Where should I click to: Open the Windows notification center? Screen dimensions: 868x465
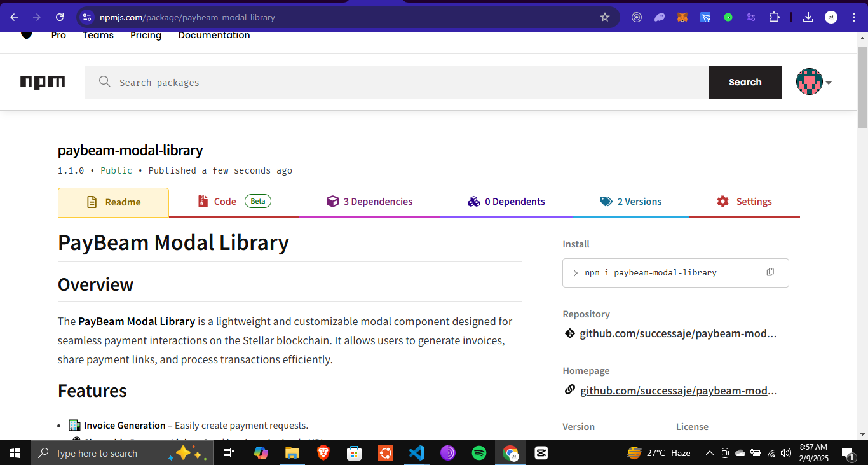coord(848,454)
